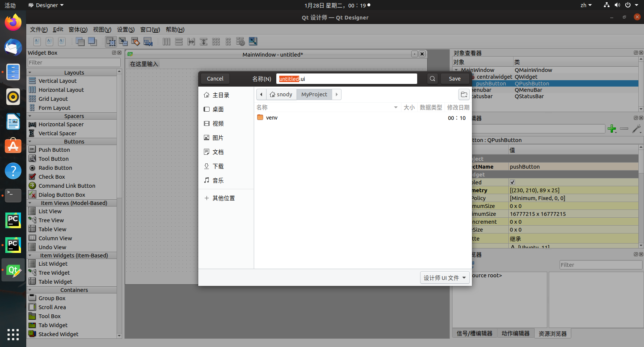Click the Adjust Size toolbar icon
Image resolution: width=644 pixels, height=347 pixels.
[253, 42]
